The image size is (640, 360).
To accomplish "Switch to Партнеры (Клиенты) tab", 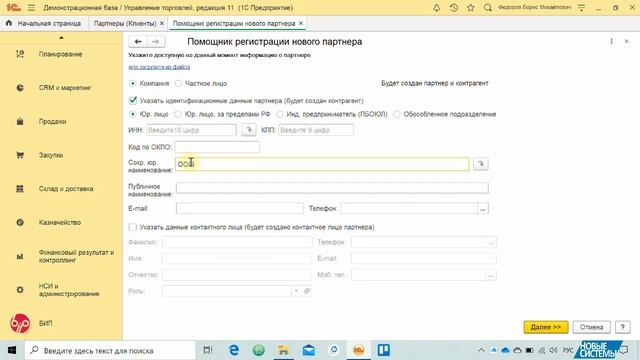I will (x=125, y=23).
